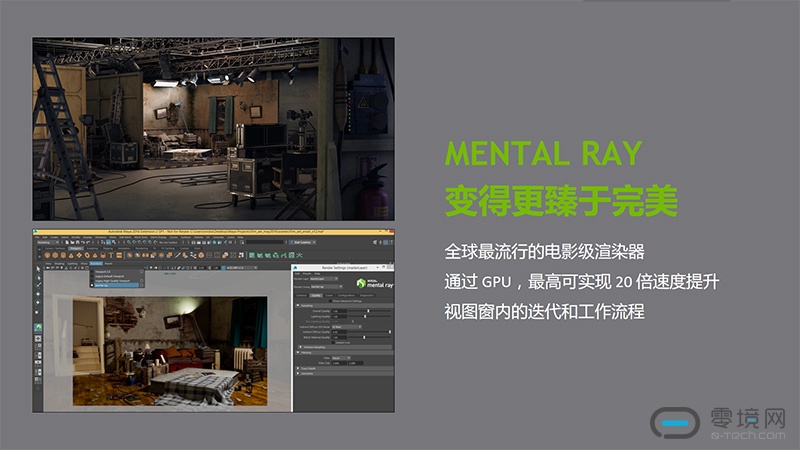Switch to the Polygons shelf tab
Screen dimensions: 800x450
(x=76, y=248)
